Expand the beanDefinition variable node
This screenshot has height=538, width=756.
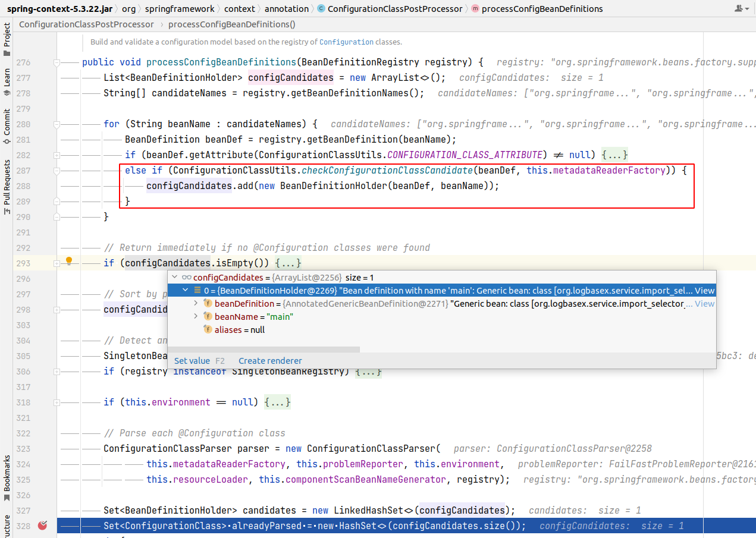[195, 303]
